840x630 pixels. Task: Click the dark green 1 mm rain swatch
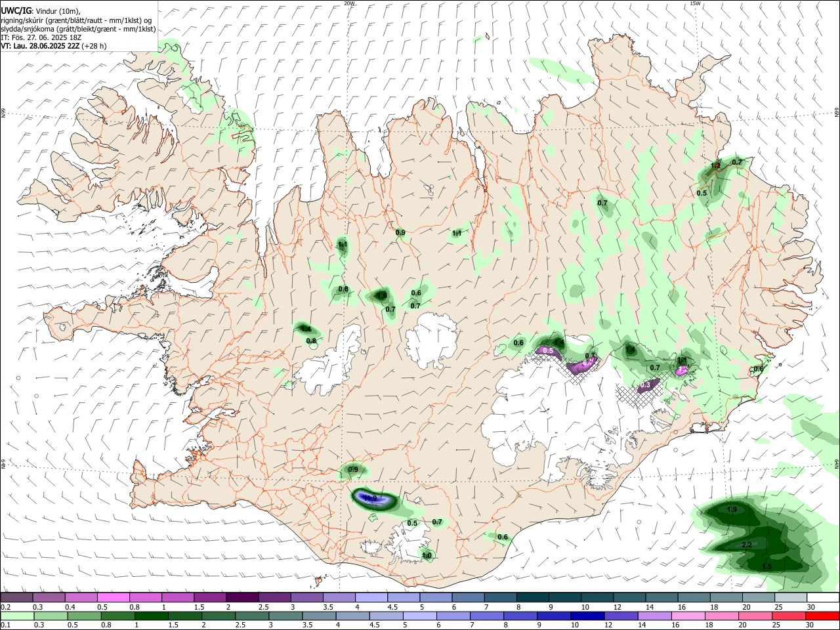click(152, 616)
